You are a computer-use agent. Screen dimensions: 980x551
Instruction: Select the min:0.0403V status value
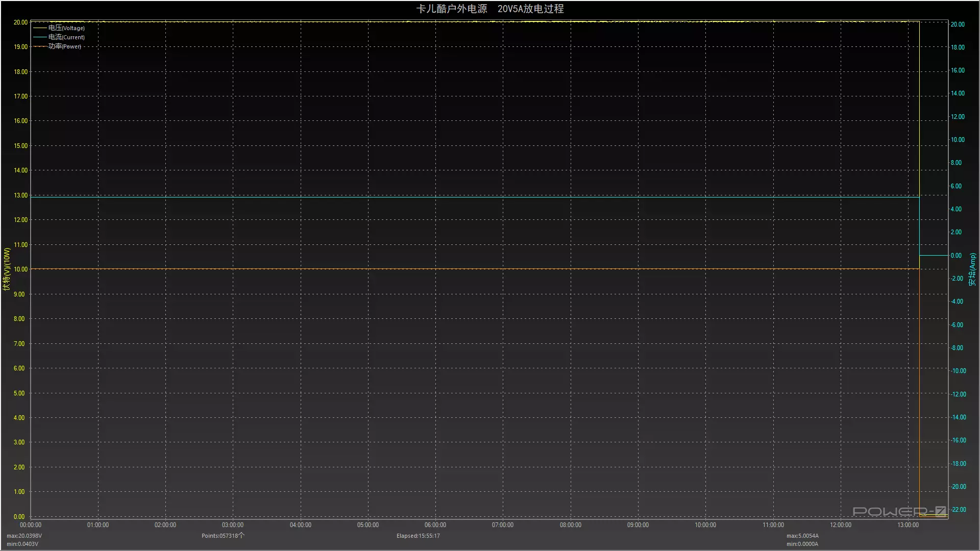pyautogui.click(x=22, y=544)
